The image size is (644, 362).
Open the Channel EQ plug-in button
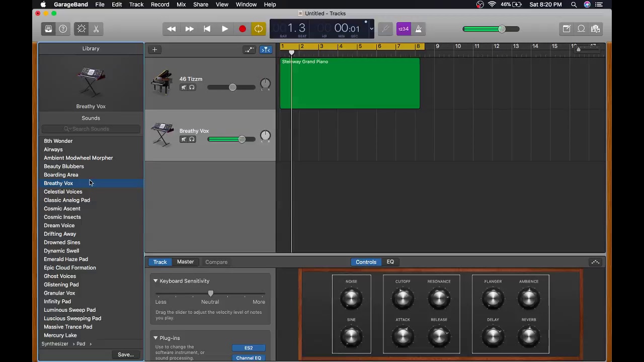click(249, 358)
